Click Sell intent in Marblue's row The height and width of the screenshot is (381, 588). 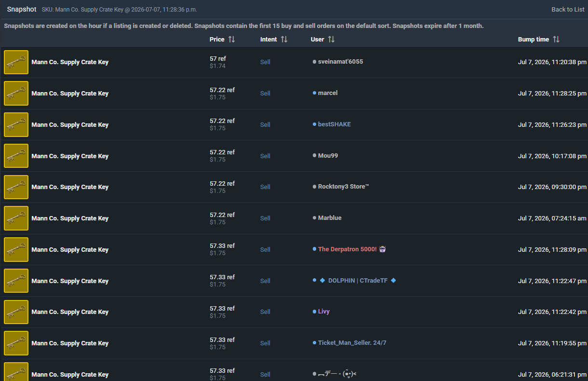265,218
